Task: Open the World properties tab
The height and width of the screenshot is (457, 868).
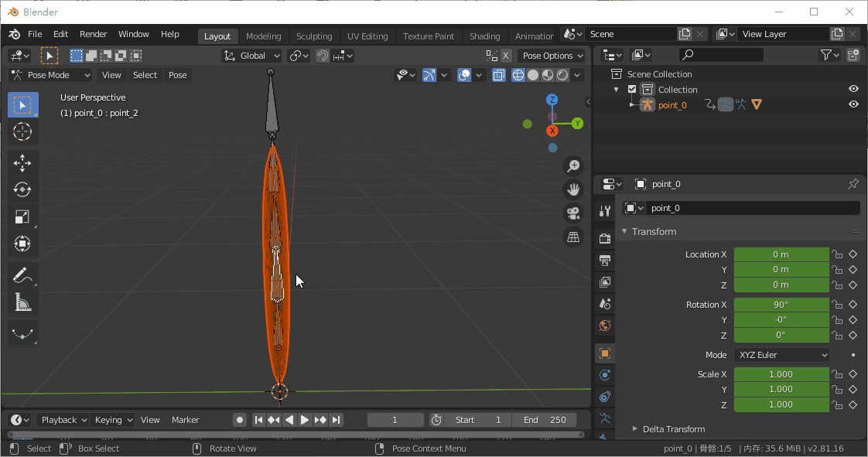Action: click(x=605, y=326)
